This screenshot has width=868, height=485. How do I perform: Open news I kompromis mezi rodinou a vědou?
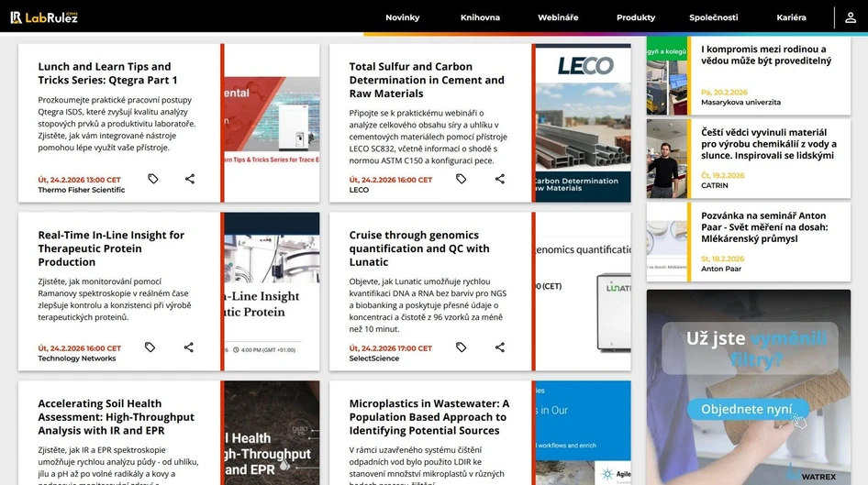(x=767, y=55)
